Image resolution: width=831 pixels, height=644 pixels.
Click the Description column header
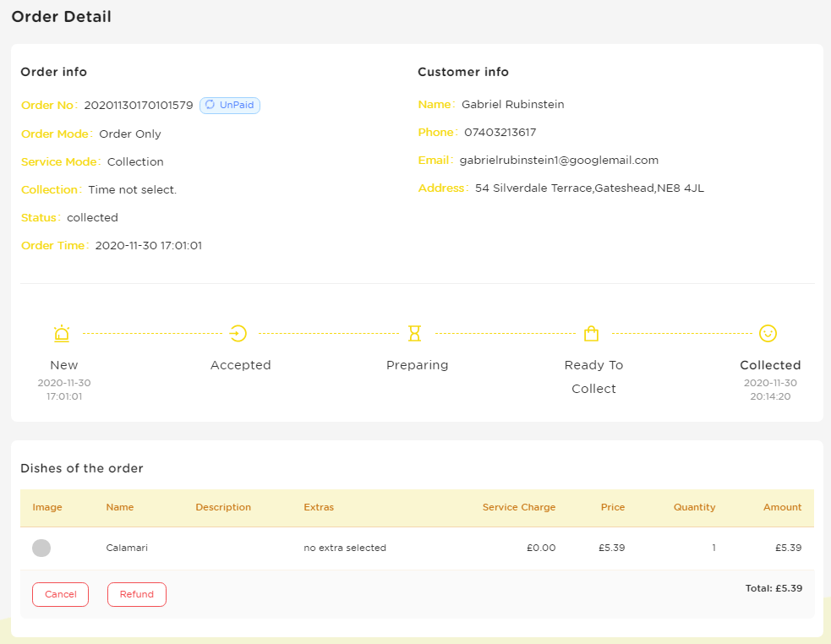[x=223, y=507]
